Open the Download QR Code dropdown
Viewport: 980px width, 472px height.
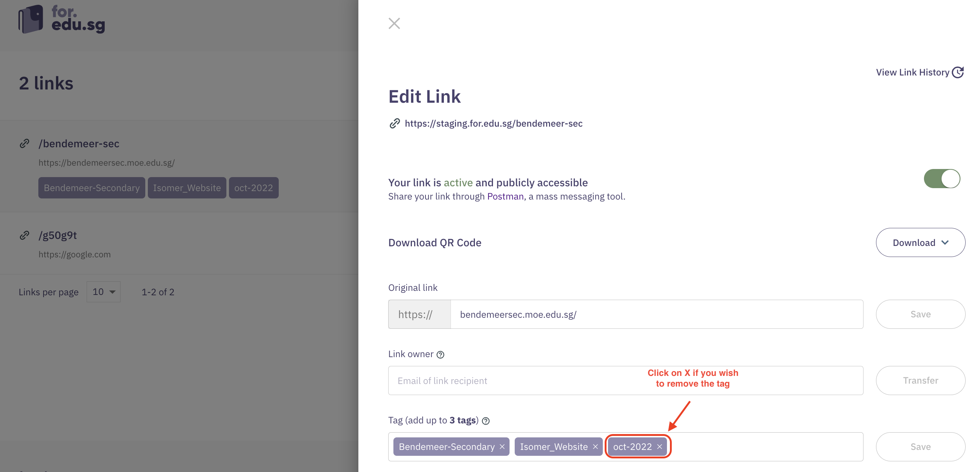(920, 243)
